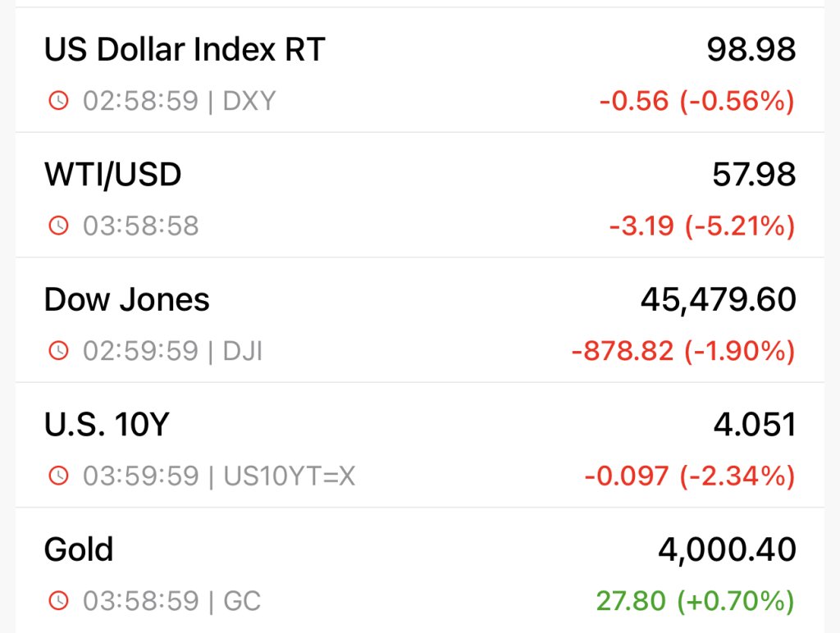Tap the 4,000.40 Gold price
This screenshot has height=633, width=840.
tap(727, 549)
